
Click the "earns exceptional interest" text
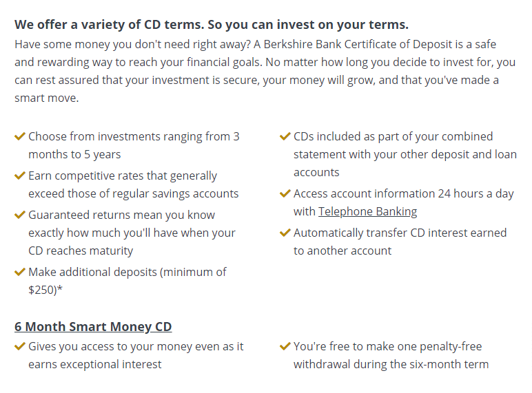tap(95, 365)
